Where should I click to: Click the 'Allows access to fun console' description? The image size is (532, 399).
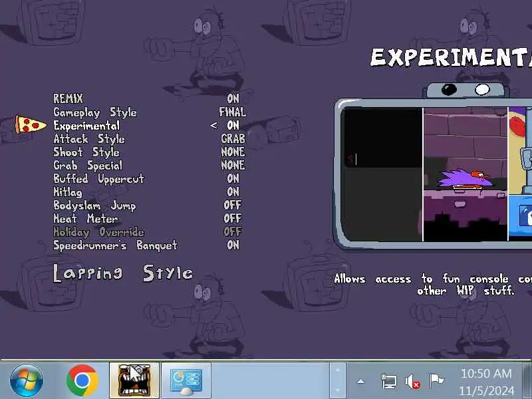point(433,285)
